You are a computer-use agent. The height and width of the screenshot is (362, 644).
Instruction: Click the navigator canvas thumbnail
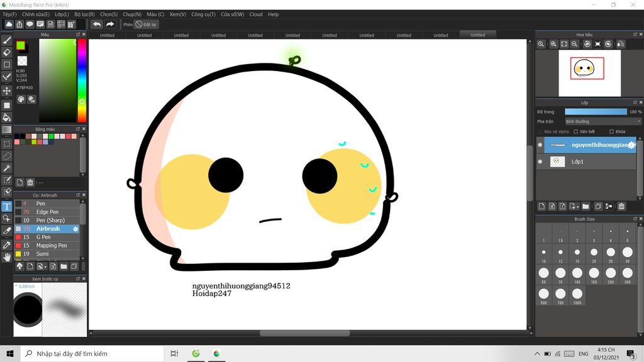589,74
